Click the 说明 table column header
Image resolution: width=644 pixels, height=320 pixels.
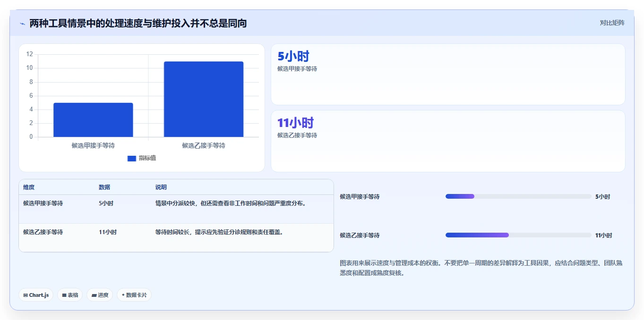click(x=161, y=187)
